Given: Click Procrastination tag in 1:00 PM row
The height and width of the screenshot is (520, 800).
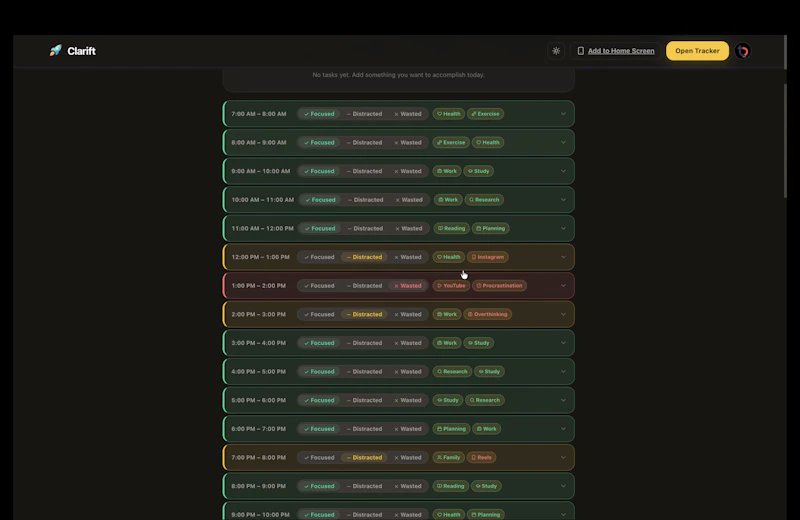Looking at the screenshot, I should (x=499, y=286).
